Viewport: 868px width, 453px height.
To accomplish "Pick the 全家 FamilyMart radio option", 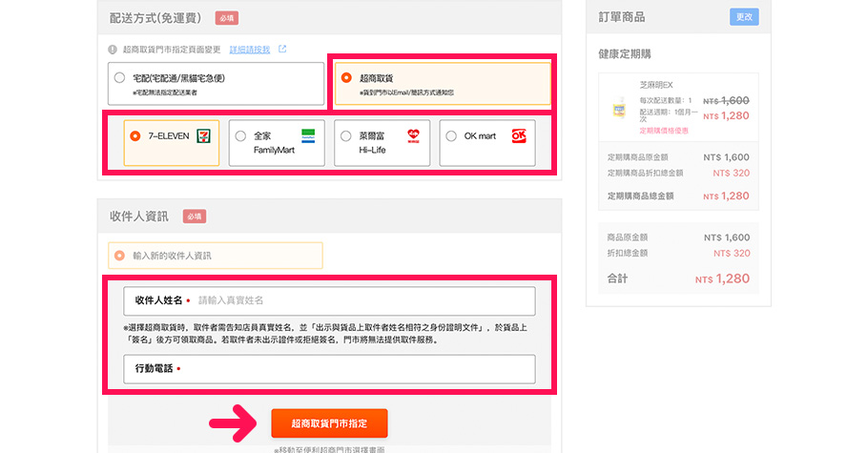I will 240,135.
